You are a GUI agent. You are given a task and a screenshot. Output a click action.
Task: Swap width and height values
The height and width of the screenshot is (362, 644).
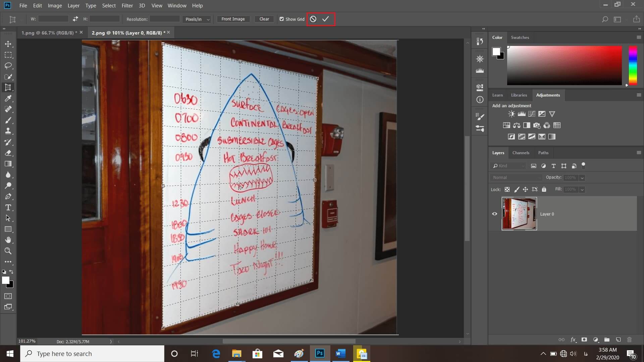[75, 19]
